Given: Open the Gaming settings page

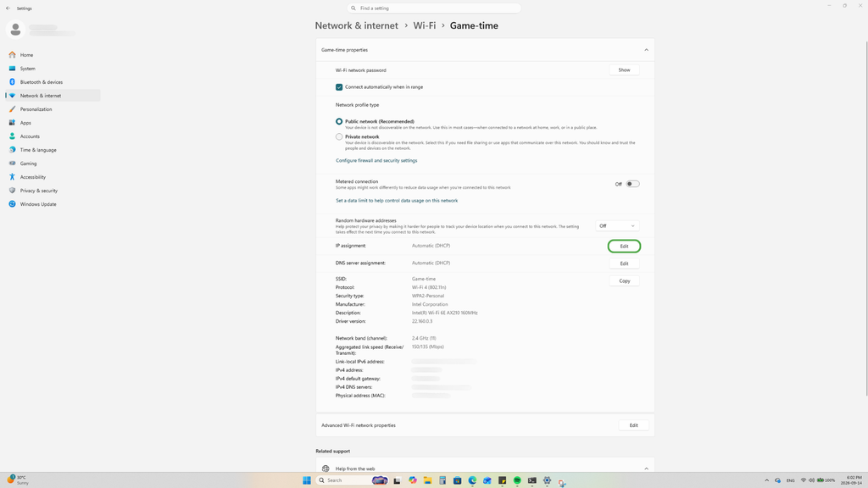Looking at the screenshot, I should tap(53, 164).
